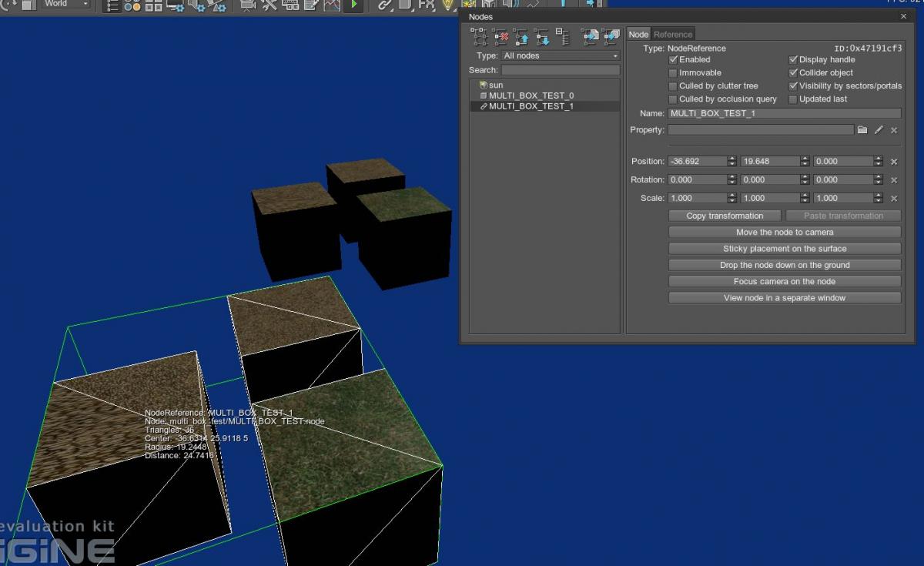The width and height of the screenshot is (924, 566).
Task: Click the collapse node tree icon
Action: [x=563, y=36]
